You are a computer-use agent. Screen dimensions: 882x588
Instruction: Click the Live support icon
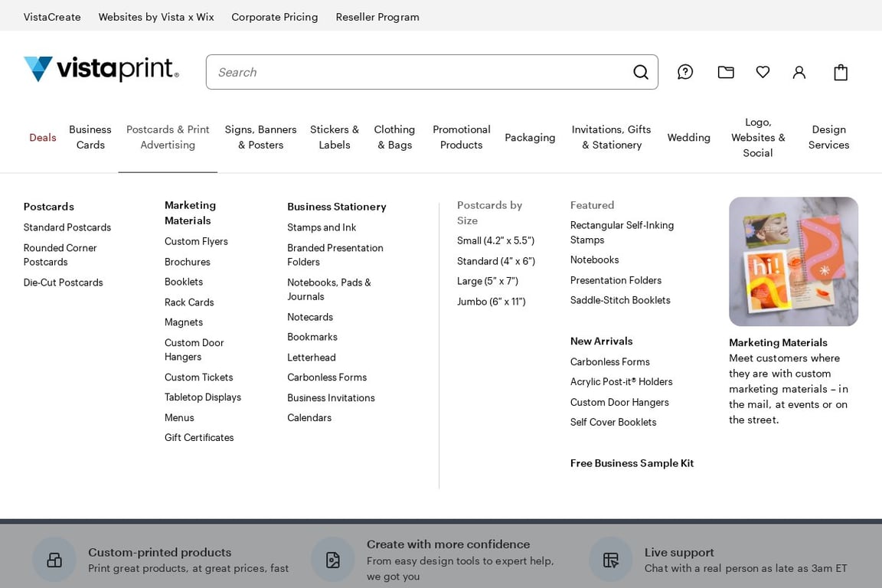point(610,560)
